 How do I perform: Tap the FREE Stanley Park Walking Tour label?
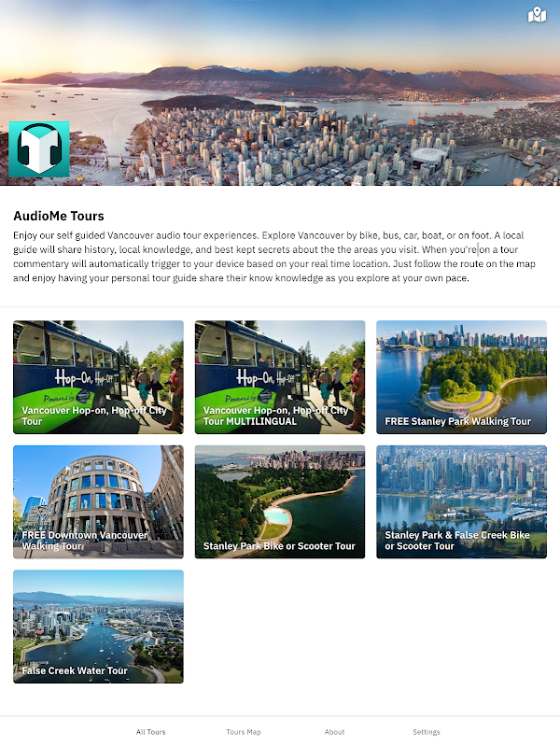click(x=457, y=421)
